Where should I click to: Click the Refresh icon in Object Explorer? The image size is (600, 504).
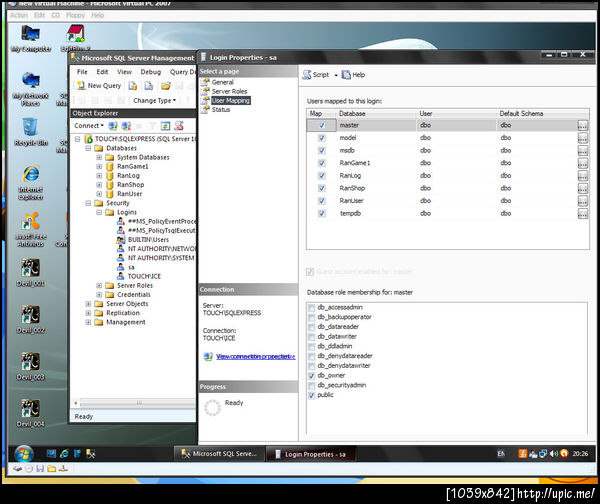click(x=165, y=126)
